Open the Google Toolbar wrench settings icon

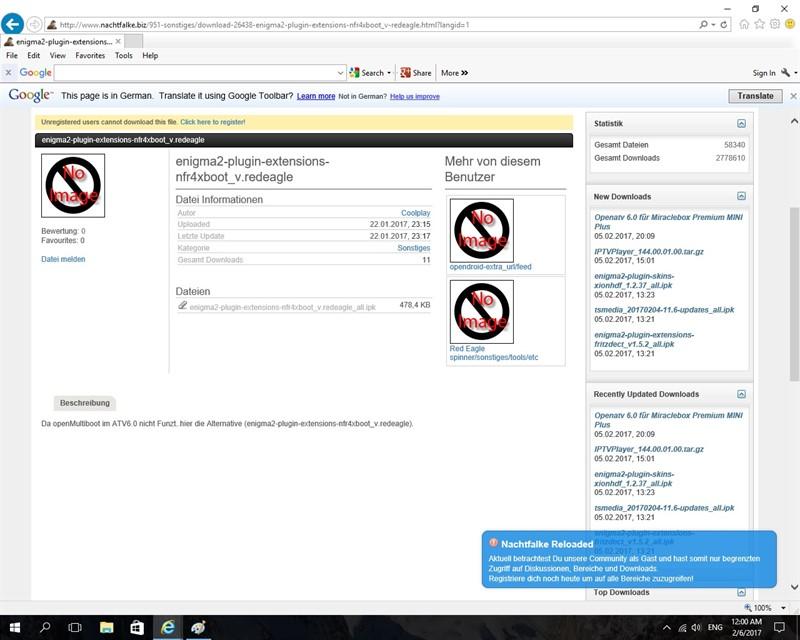pyautogui.click(x=786, y=73)
